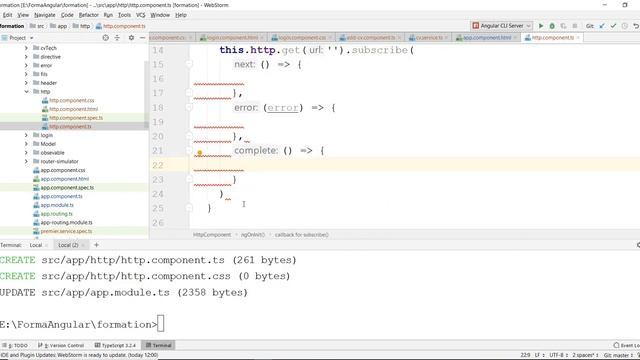The image size is (640, 360).
Task: Click the 2 spaces indent status entry
Action: coord(585,355)
